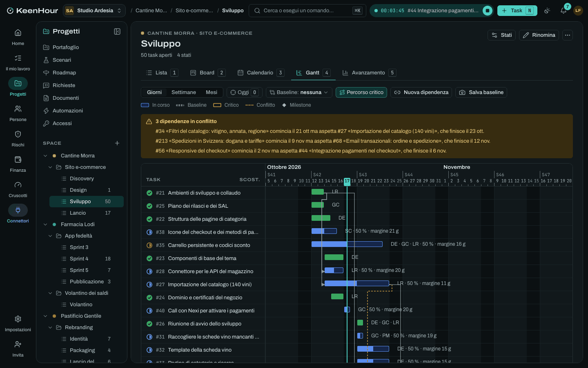Viewport: 588px width, 368px height.
Task: Switch to the Board view tab
Action: click(x=207, y=73)
